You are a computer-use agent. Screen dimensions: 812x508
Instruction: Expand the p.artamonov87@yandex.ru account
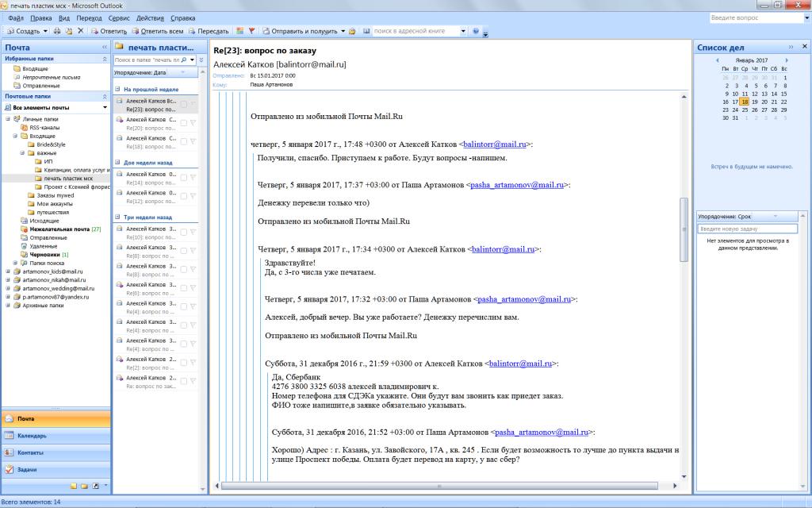pos(8,297)
